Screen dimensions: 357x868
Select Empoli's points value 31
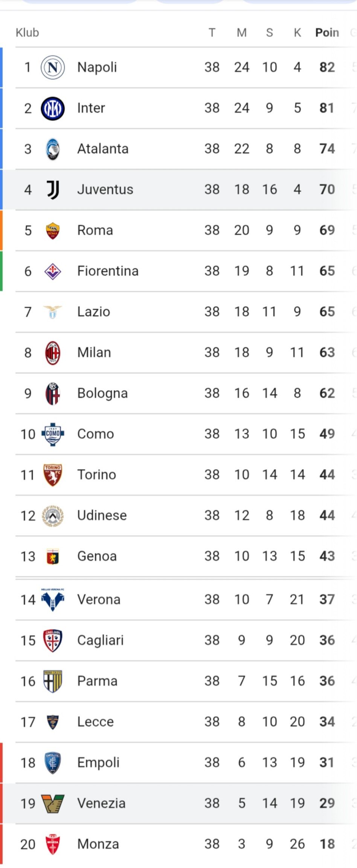pos(327,763)
